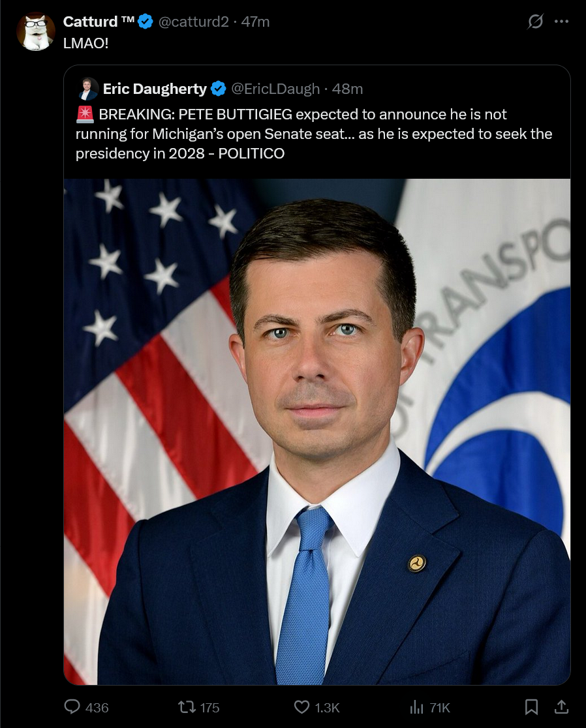This screenshot has width=586, height=728.
Task: Open the @catturd2 handle link
Action: coord(194,22)
